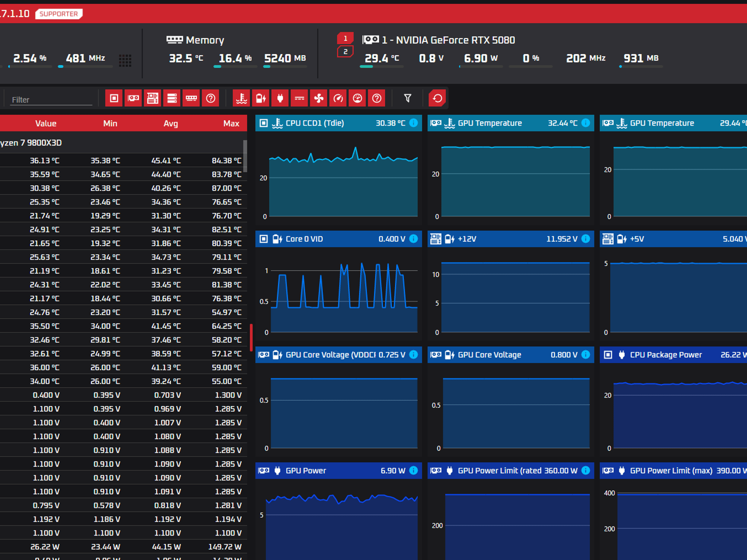747x560 pixels.
Task: Sort by the Min column header
Action: (110, 123)
